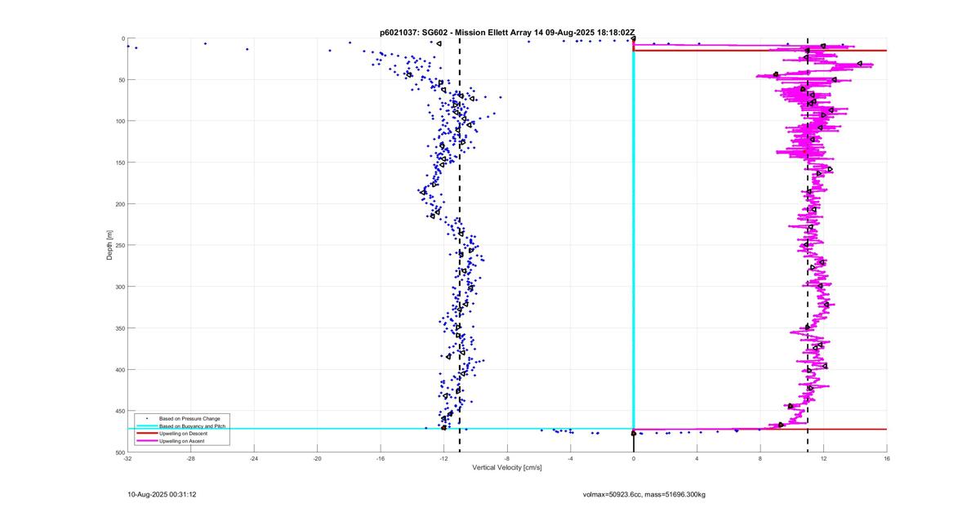Click the x-axis tick label '-24'

point(254,458)
